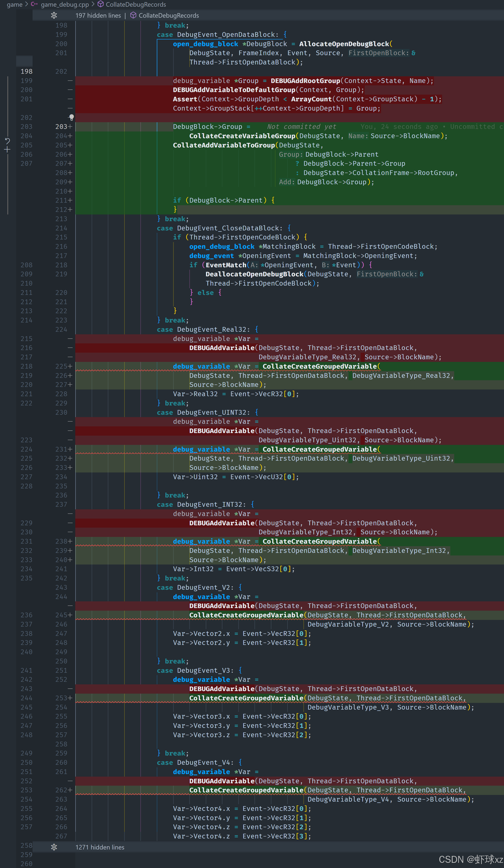504x868 pixels.
Task: Click line number 225 in modified gutter
Action: (x=61, y=366)
